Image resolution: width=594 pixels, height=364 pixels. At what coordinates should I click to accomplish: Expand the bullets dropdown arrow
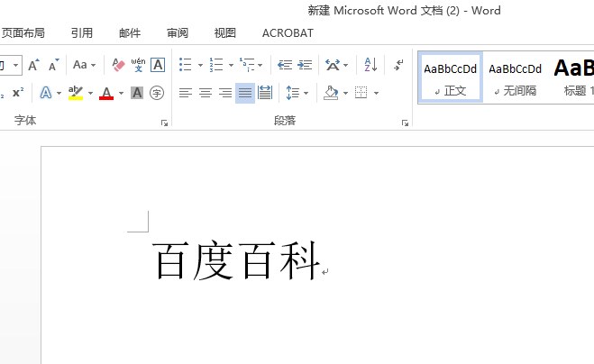pos(200,65)
